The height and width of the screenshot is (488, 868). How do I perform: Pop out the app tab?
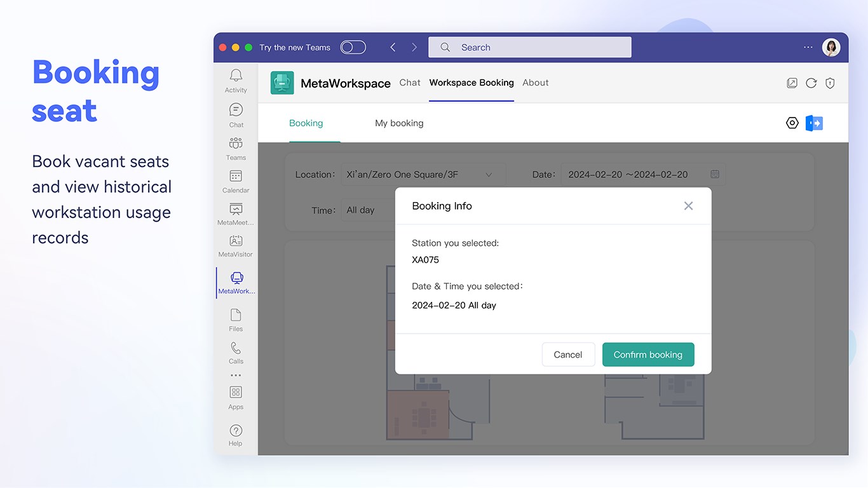(792, 83)
